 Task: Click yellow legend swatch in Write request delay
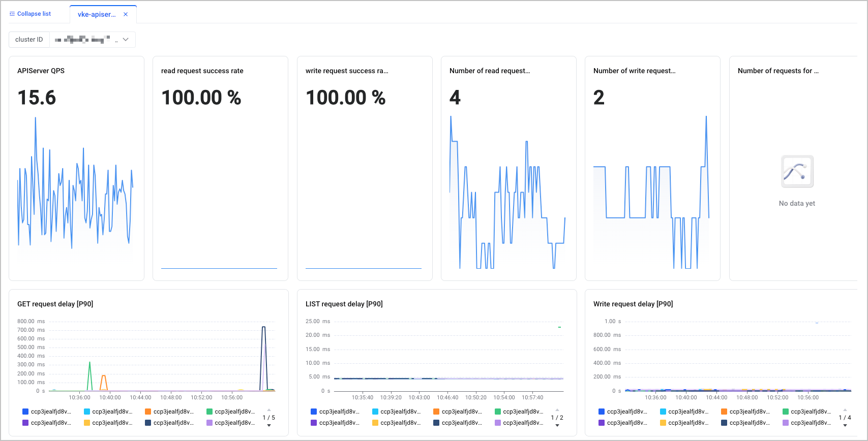pos(663,423)
